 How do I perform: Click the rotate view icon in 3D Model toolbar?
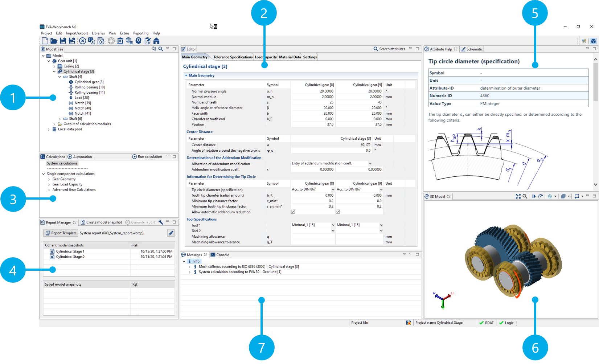click(x=541, y=196)
